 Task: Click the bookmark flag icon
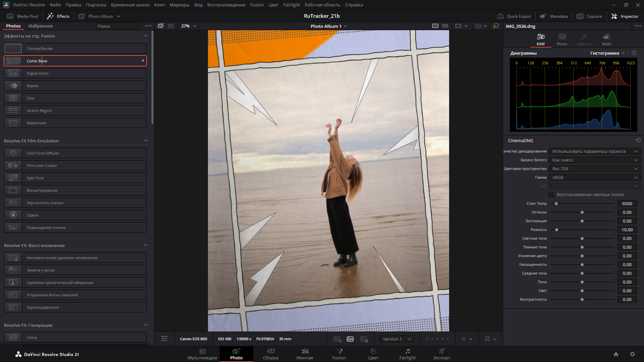click(x=487, y=339)
